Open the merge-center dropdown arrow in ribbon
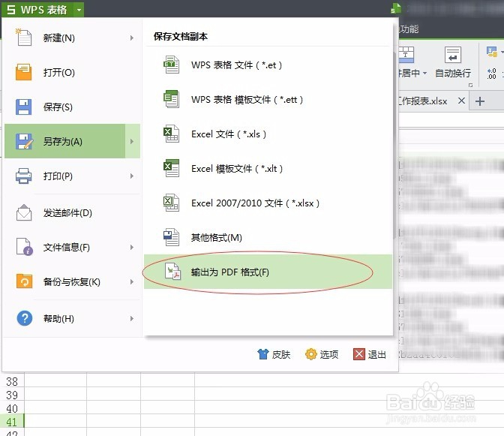Screen dimensions: 504x436 [x=425, y=74]
